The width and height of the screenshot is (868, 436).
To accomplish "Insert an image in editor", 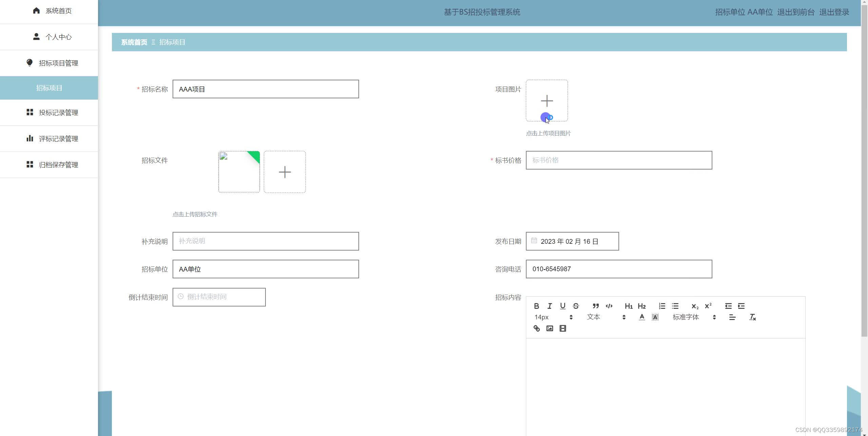I will click(550, 329).
